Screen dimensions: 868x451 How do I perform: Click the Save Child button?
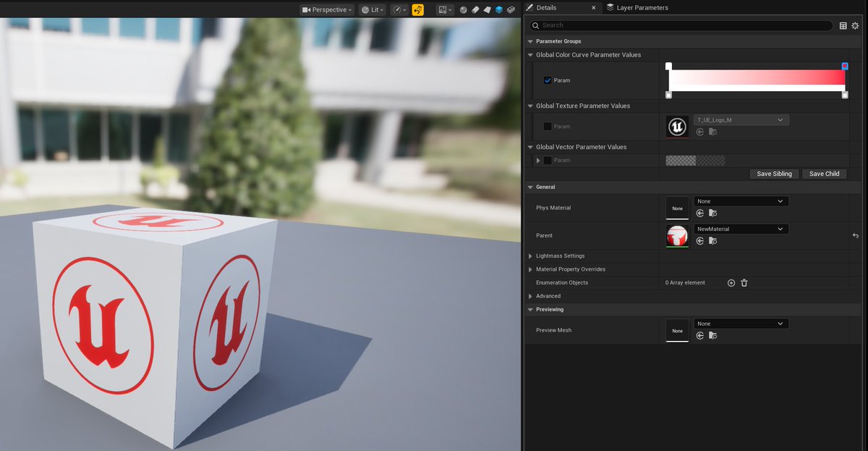(x=824, y=174)
